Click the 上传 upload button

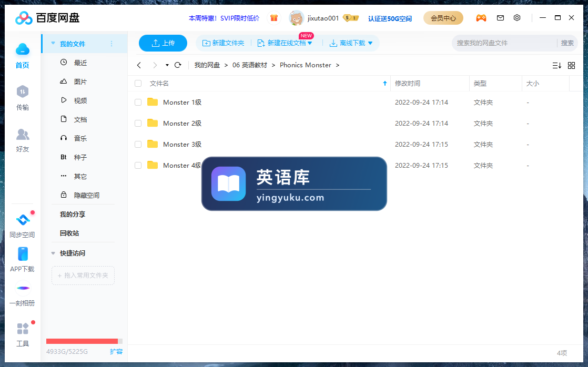(x=163, y=43)
